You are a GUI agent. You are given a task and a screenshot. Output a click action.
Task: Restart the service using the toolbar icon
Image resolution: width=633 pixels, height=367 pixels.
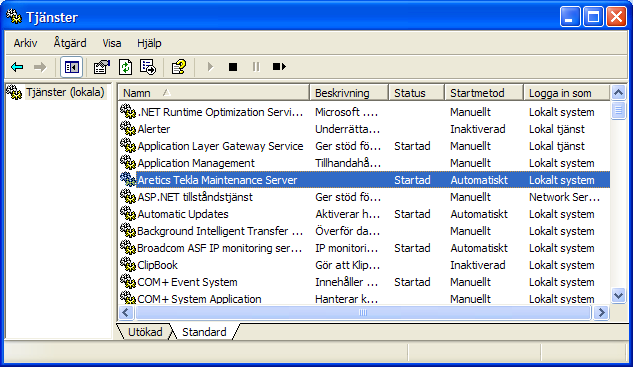(x=279, y=67)
